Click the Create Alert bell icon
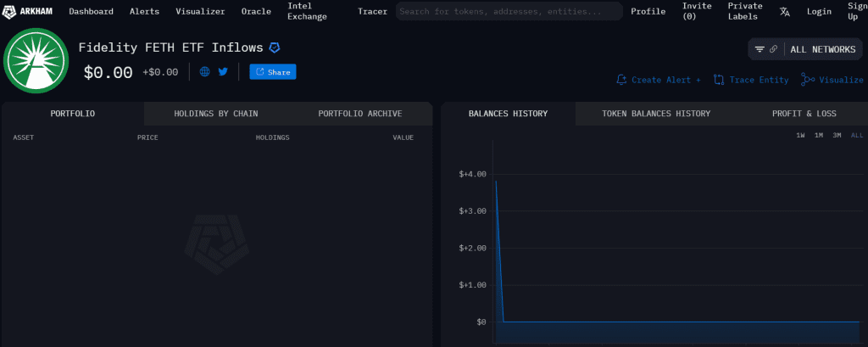Screen dimensions: 868x347 click(621, 80)
